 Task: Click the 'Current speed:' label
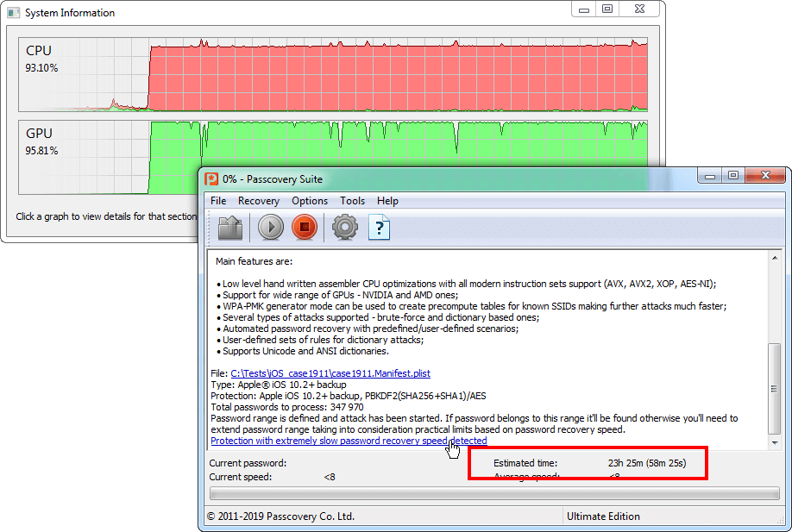[241, 477]
